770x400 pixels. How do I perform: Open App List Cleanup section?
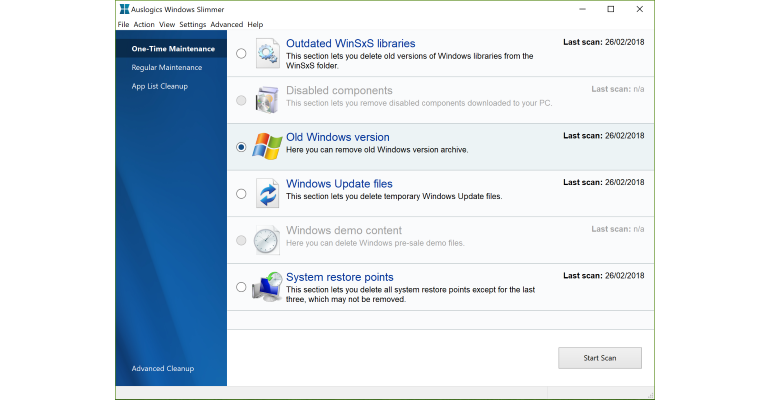pyautogui.click(x=160, y=86)
